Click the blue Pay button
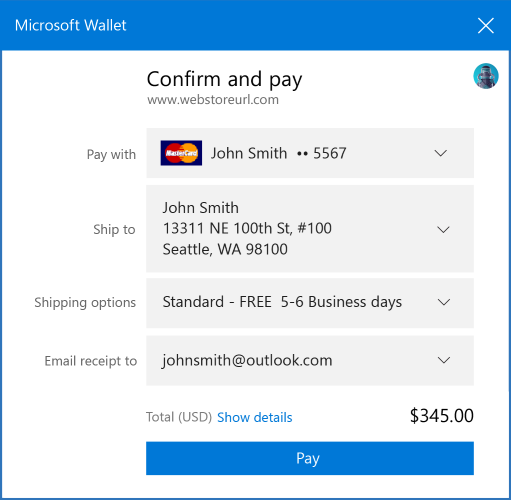This screenshot has width=511, height=500. tap(310, 458)
